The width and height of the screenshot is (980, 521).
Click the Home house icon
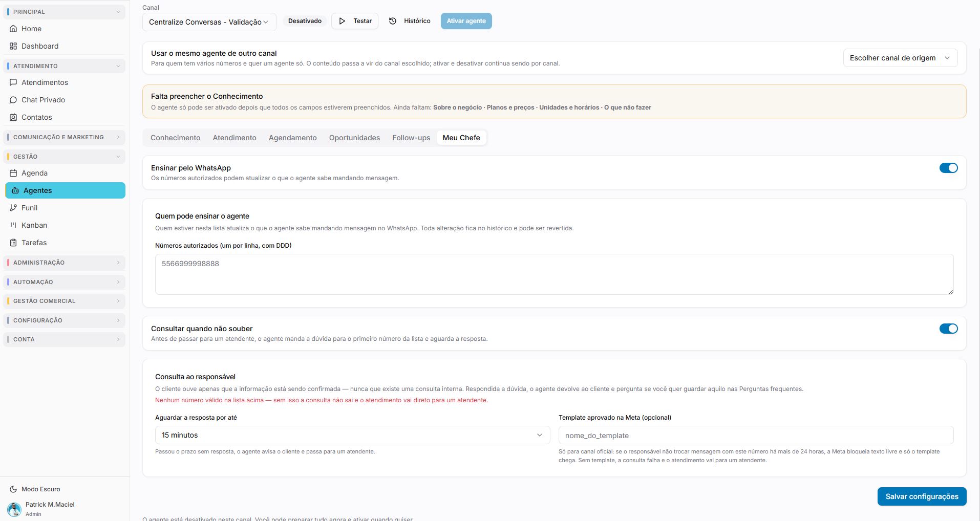coord(13,29)
